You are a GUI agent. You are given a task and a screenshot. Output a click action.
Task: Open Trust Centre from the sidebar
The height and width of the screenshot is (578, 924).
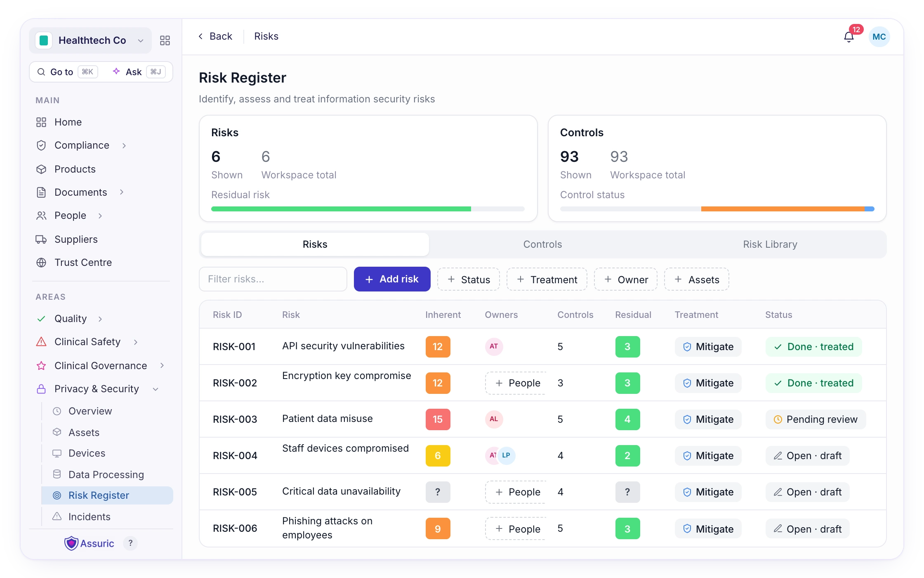(x=101, y=263)
